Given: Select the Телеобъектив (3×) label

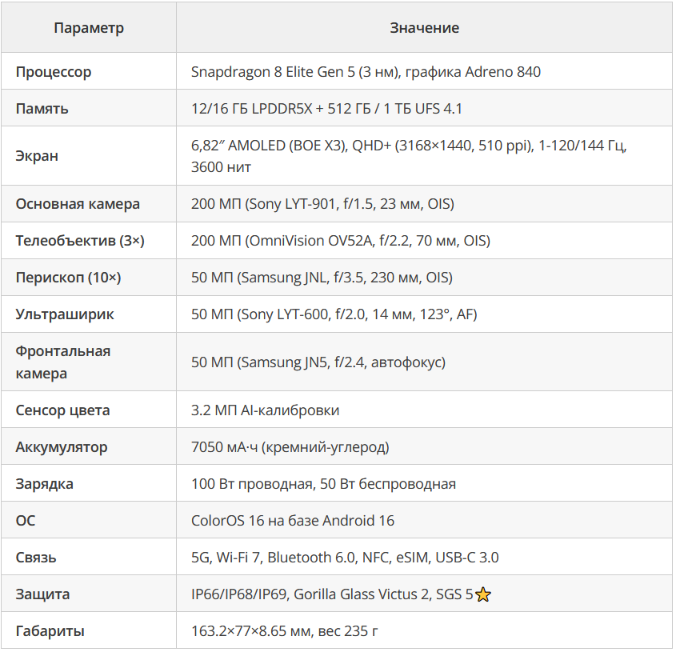Looking at the screenshot, I should [x=80, y=241].
